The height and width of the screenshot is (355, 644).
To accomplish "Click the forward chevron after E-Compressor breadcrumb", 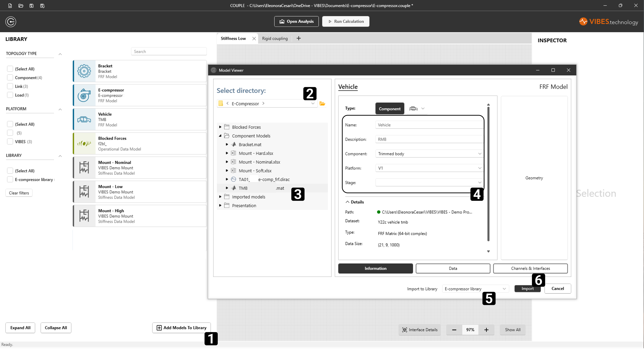I will tap(263, 103).
